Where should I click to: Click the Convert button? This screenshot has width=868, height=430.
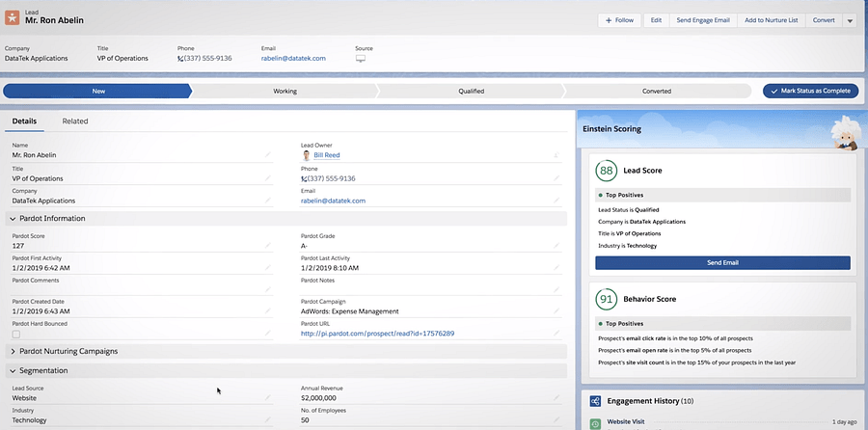tap(824, 20)
